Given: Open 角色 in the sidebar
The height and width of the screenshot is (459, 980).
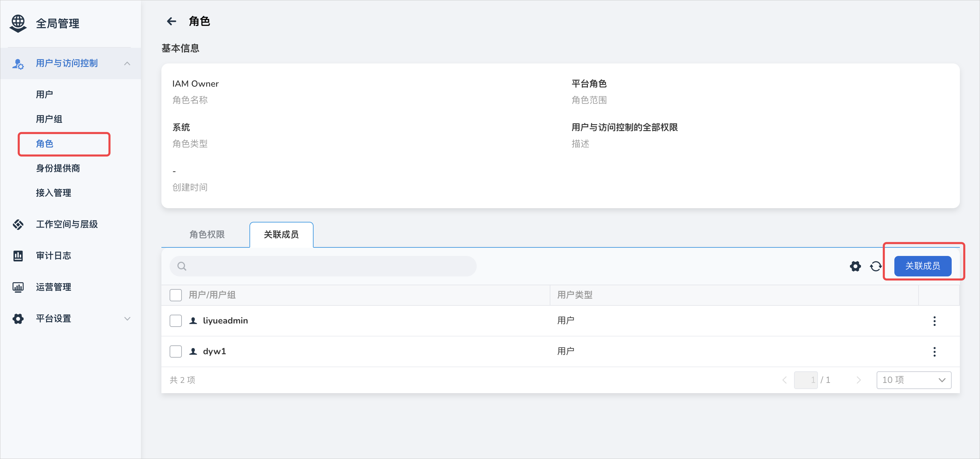Looking at the screenshot, I should [44, 144].
